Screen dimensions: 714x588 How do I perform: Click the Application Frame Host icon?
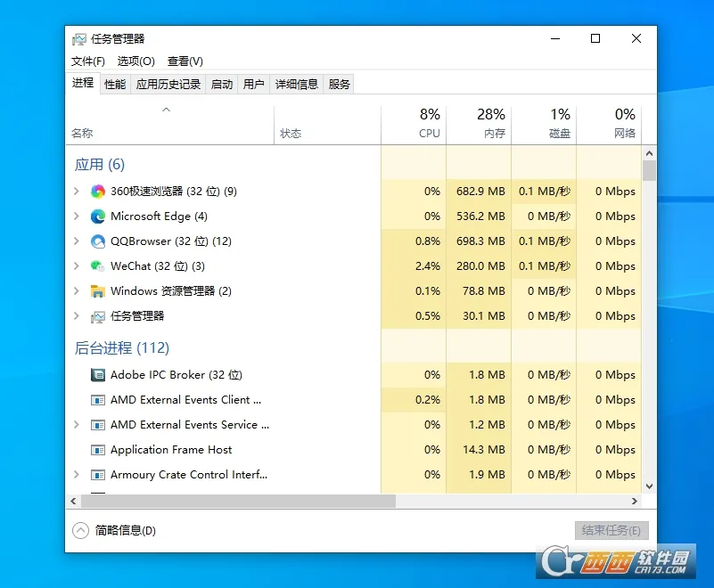pyautogui.click(x=98, y=450)
